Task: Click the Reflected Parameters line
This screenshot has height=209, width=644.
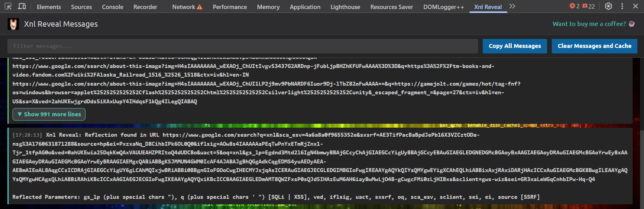Action: [276, 197]
